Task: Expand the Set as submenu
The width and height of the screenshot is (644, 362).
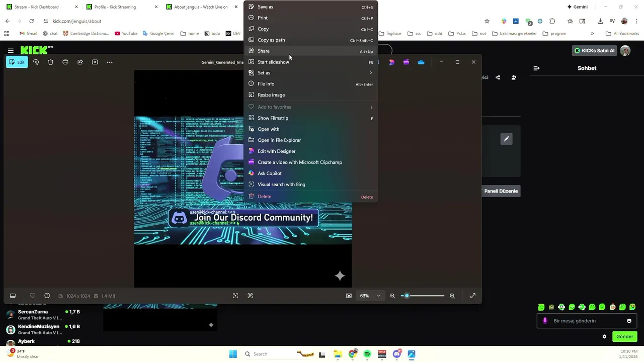Action: [x=310, y=73]
